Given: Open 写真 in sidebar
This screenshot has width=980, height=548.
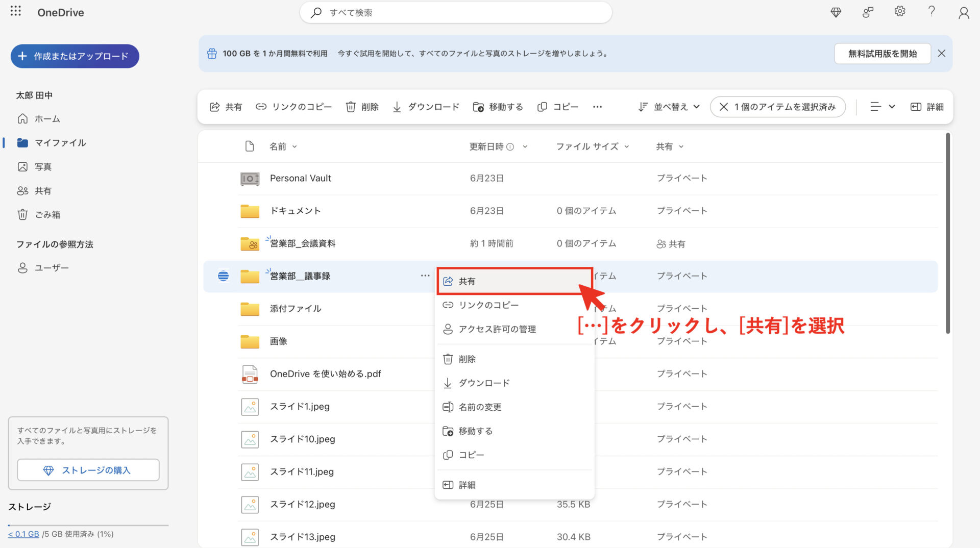Looking at the screenshot, I should tap(34, 167).
